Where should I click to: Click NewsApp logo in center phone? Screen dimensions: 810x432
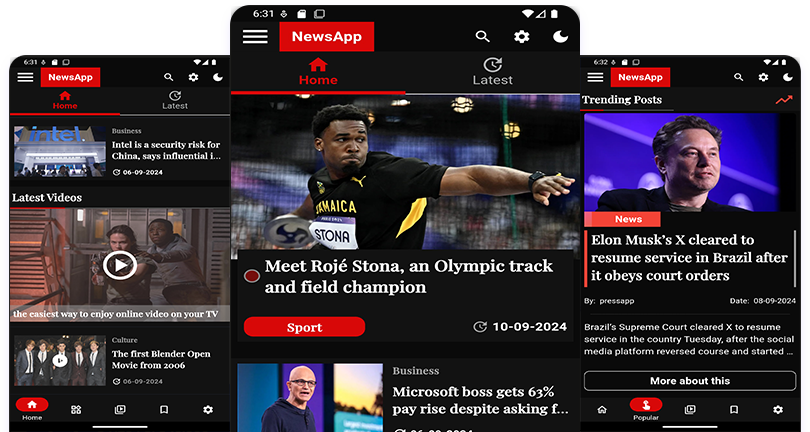point(326,37)
